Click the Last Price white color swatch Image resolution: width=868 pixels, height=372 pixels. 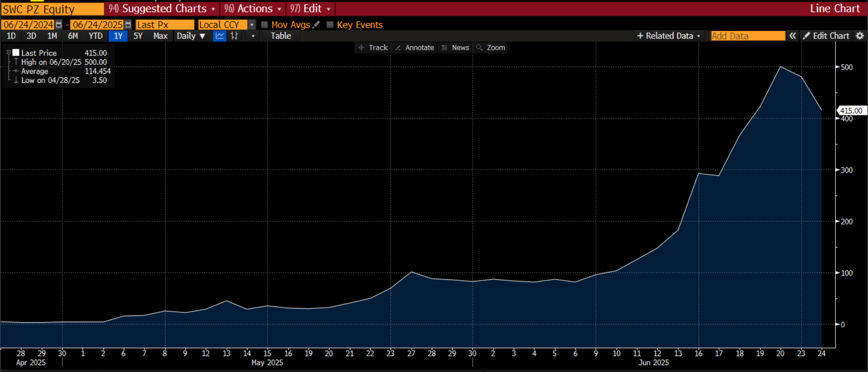pos(16,52)
